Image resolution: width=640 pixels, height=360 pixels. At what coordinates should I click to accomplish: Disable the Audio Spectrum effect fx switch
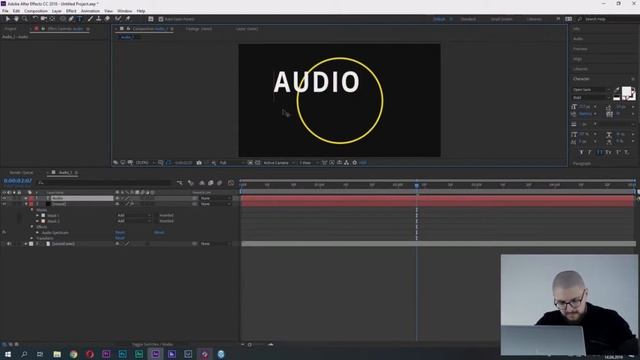(4, 233)
